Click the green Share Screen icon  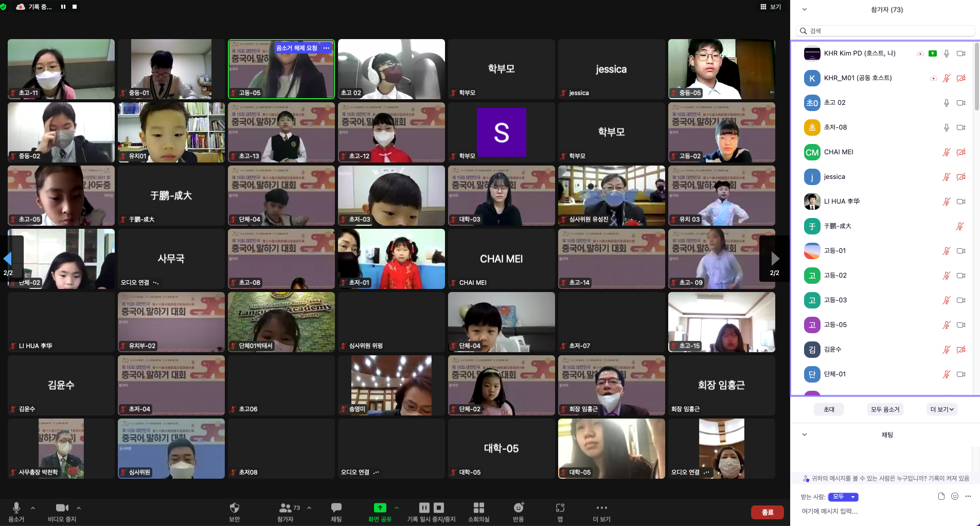(x=380, y=508)
